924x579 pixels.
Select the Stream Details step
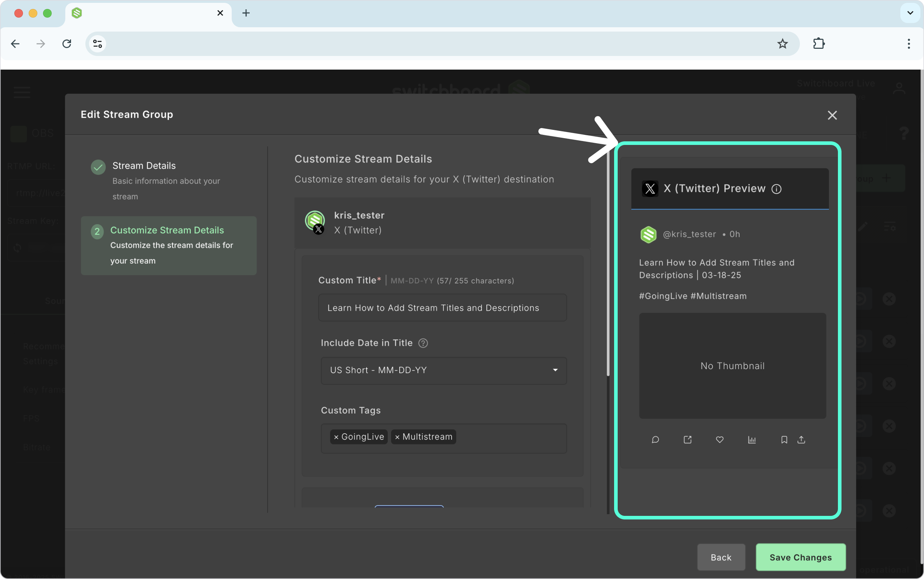coord(169,180)
